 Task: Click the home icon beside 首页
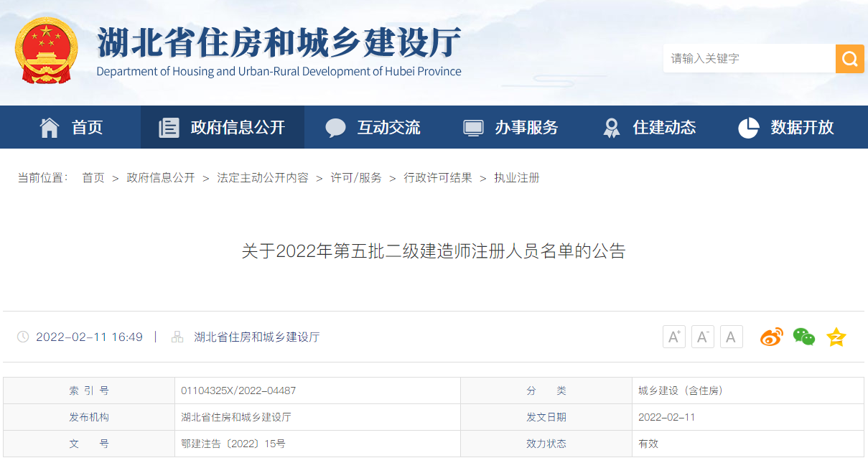[49, 126]
